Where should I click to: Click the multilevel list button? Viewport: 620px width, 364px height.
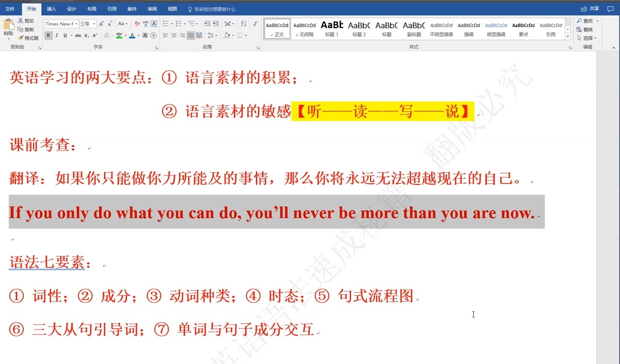[x=193, y=24]
